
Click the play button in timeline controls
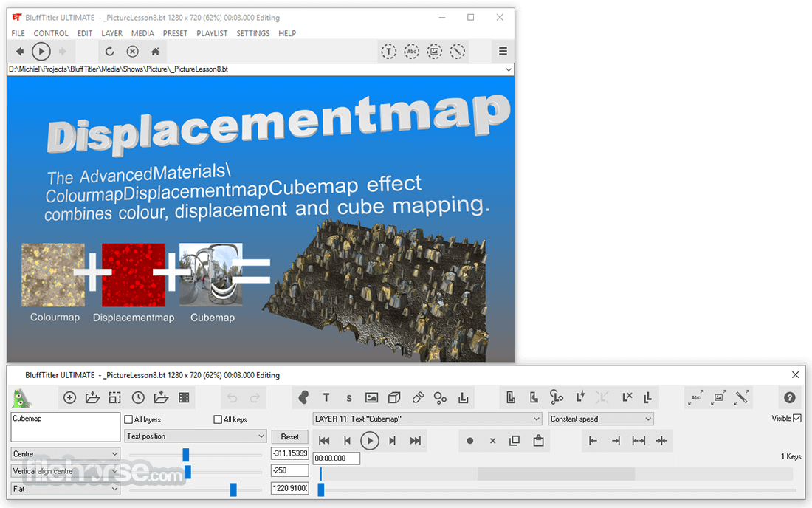[x=370, y=441]
